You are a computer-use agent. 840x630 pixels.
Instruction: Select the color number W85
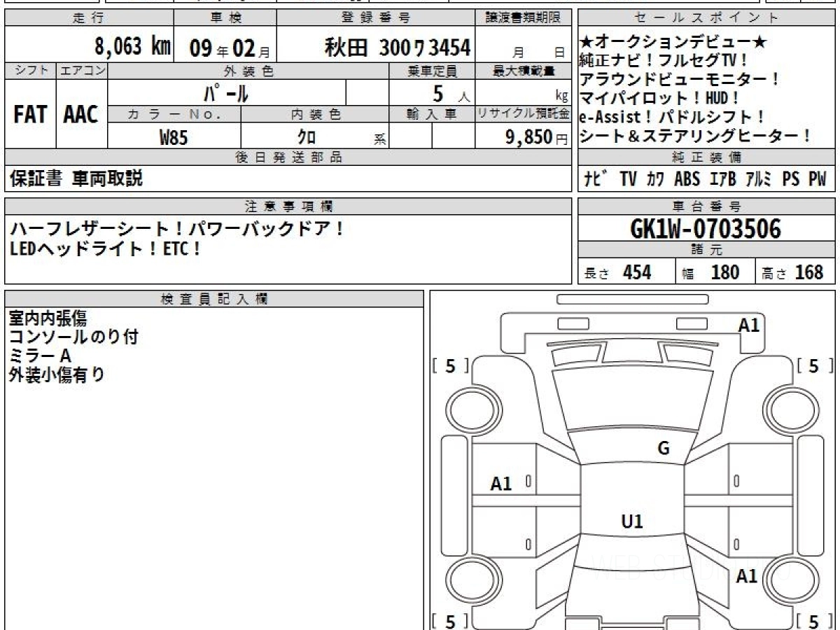(x=174, y=138)
